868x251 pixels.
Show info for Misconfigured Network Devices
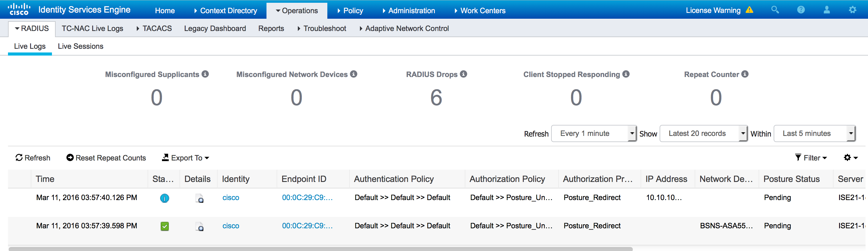point(353,74)
